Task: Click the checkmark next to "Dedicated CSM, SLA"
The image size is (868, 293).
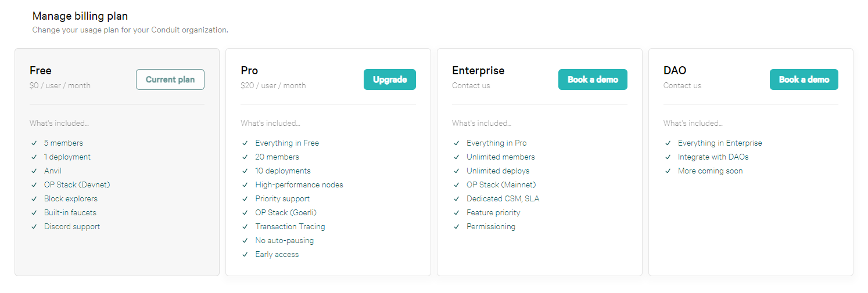Action: pyautogui.click(x=457, y=199)
